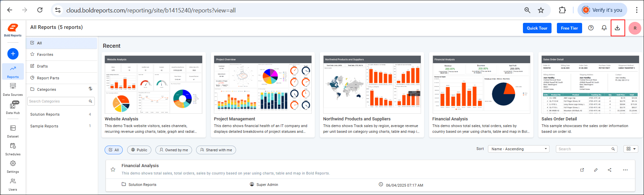Select Report Parts in left panel
Viewport: 644px width, 195px height.
click(x=62, y=78)
